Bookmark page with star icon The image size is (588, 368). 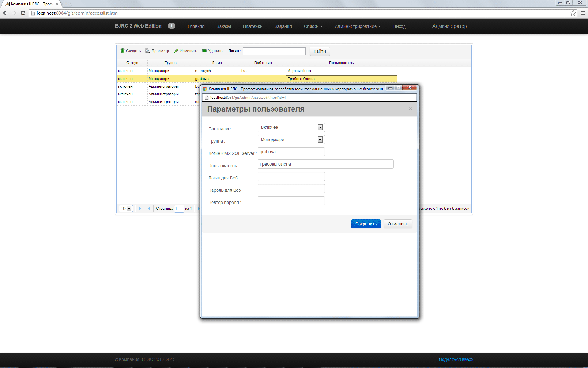click(573, 13)
